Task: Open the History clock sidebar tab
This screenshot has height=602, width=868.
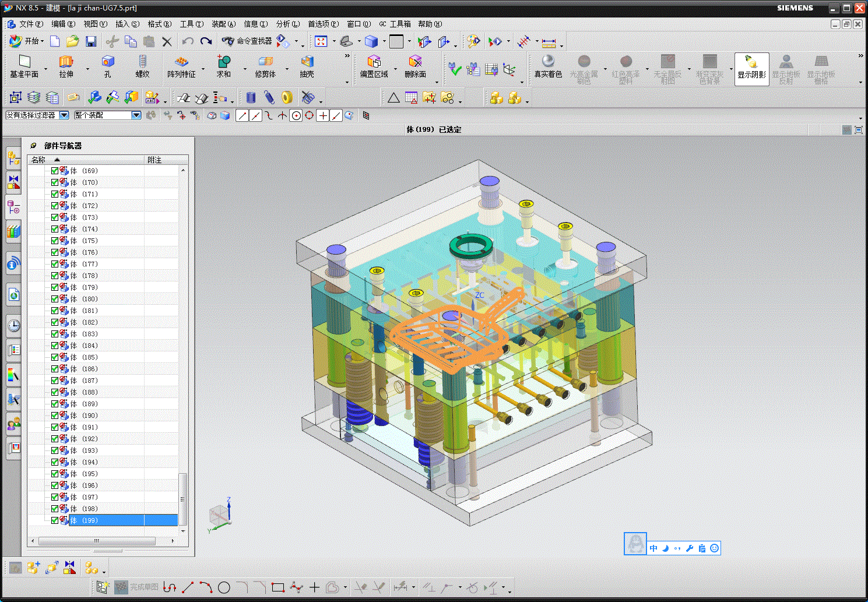Action: click(13, 325)
